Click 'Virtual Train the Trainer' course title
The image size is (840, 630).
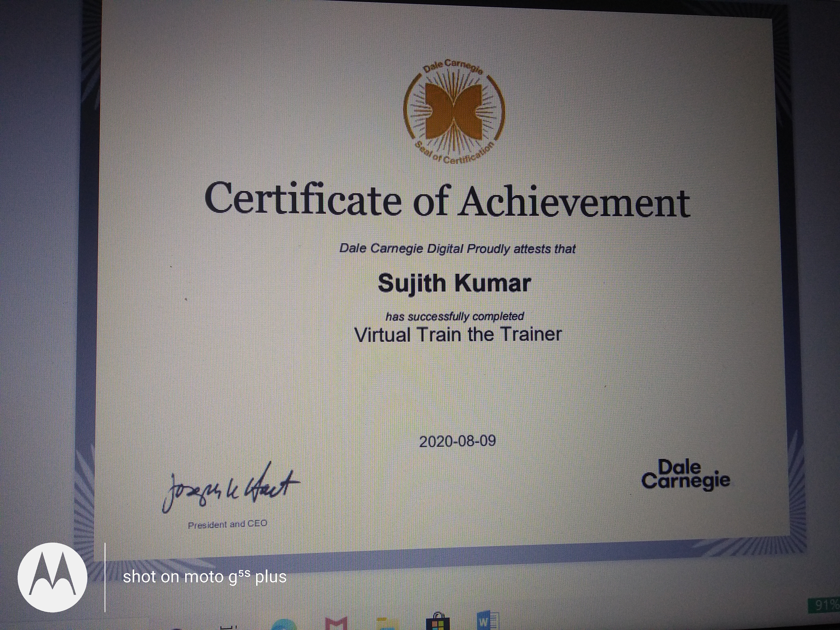click(x=458, y=335)
